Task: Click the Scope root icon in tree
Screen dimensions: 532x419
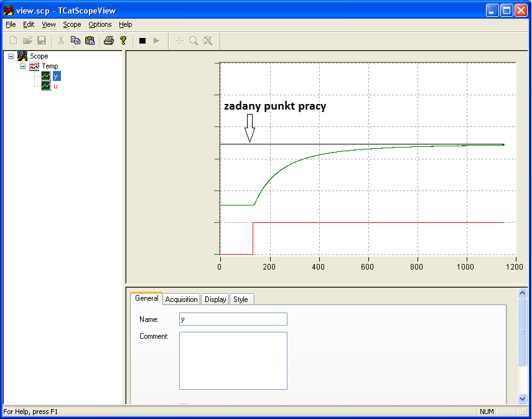Action: pyautogui.click(x=22, y=56)
